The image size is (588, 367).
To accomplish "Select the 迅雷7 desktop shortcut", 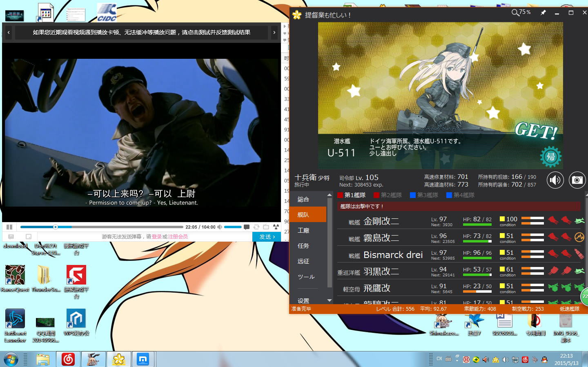I will click(474, 325).
